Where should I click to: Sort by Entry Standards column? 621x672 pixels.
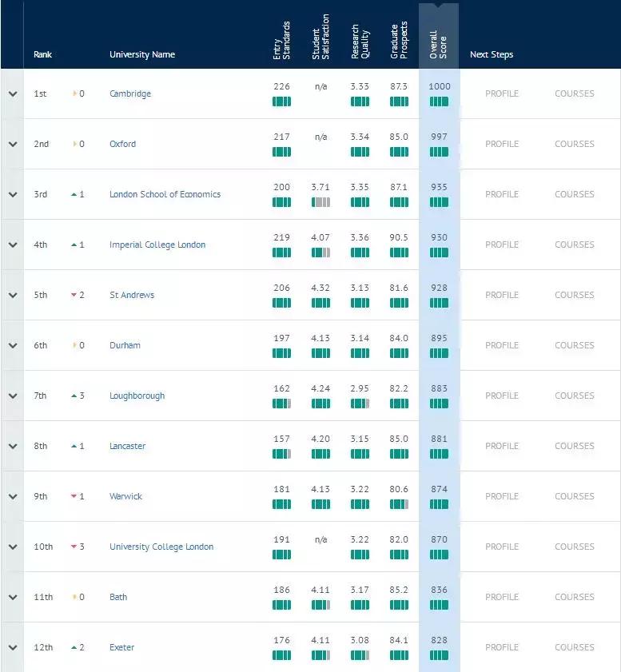coord(281,40)
